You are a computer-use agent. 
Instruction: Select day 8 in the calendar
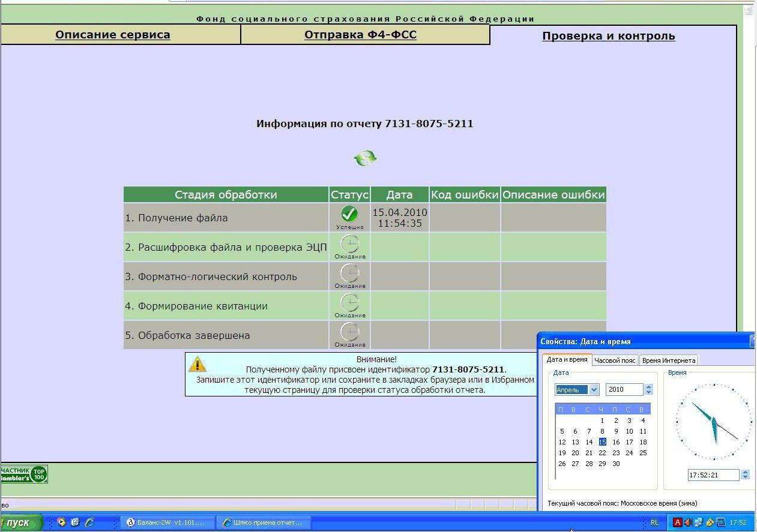point(602,431)
